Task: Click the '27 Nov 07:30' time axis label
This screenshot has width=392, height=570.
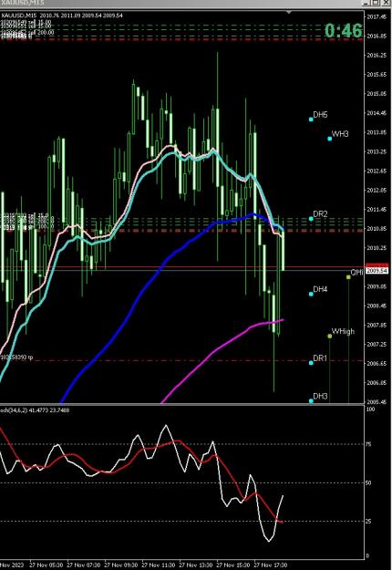Action: 83,565
